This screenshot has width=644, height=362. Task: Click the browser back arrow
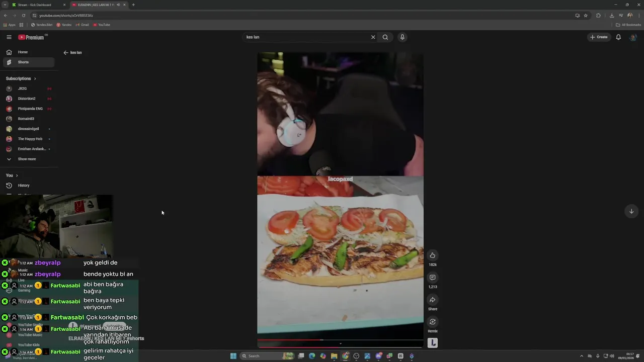click(6, 16)
